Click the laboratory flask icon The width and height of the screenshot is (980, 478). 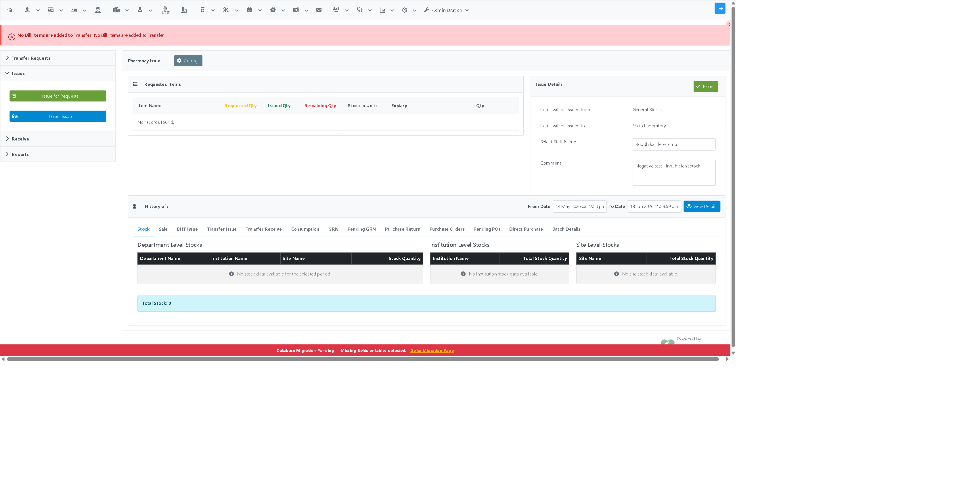140,10
